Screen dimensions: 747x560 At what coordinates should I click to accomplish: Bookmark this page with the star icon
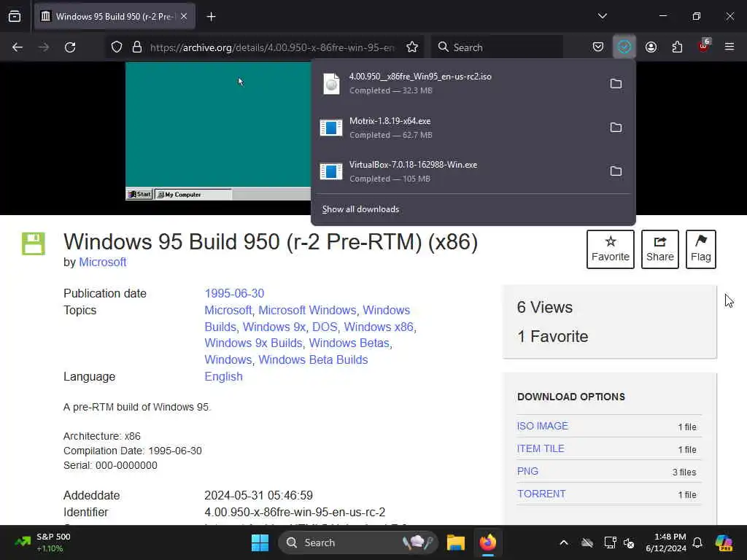point(412,47)
